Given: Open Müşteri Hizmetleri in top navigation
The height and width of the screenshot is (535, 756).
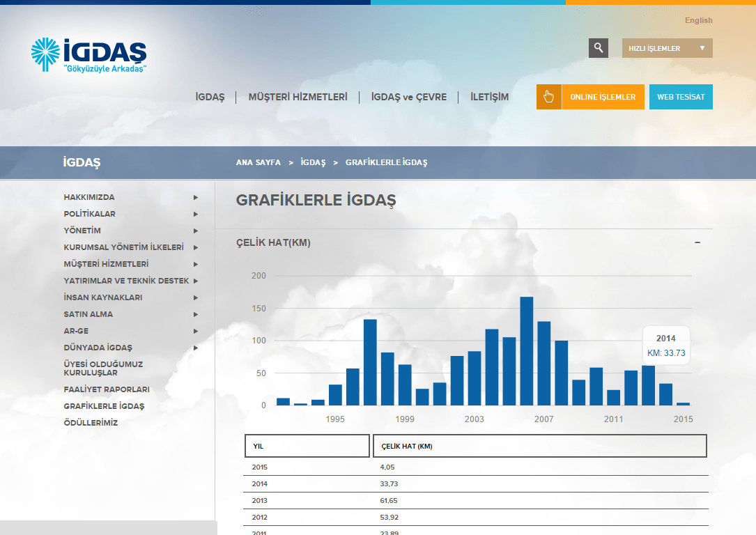Looking at the screenshot, I should [298, 97].
